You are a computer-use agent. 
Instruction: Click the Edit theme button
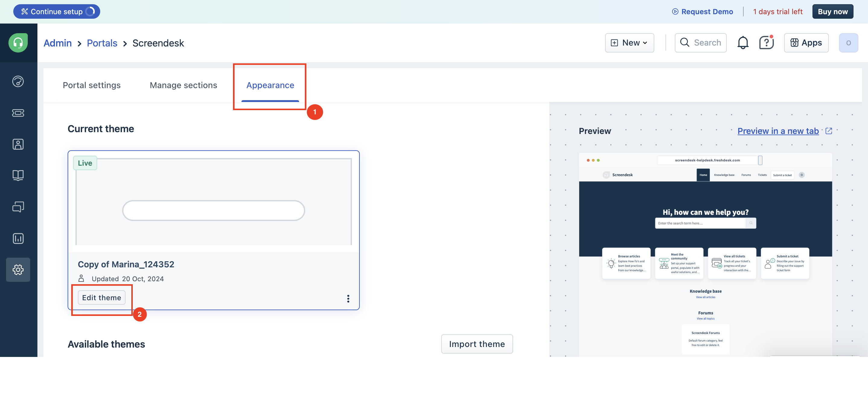click(x=101, y=298)
